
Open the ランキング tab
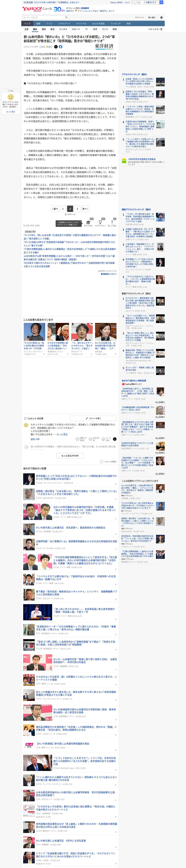(115, 24)
